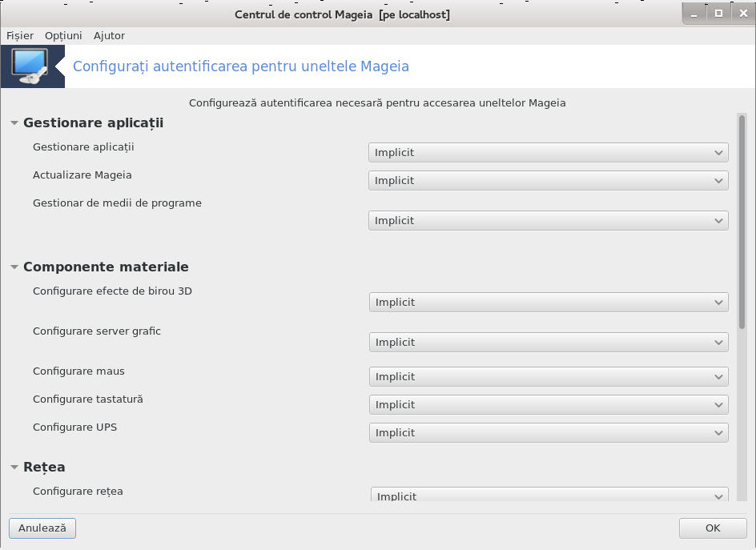Collapse the Gestionare aplicații section
The width and height of the screenshot is (756, 550).
point(14,123)
